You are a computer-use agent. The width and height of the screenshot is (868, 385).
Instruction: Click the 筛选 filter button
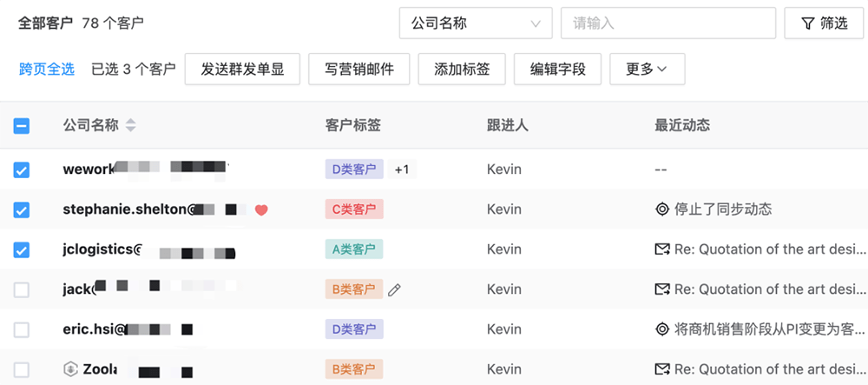(x=823, y=23)
